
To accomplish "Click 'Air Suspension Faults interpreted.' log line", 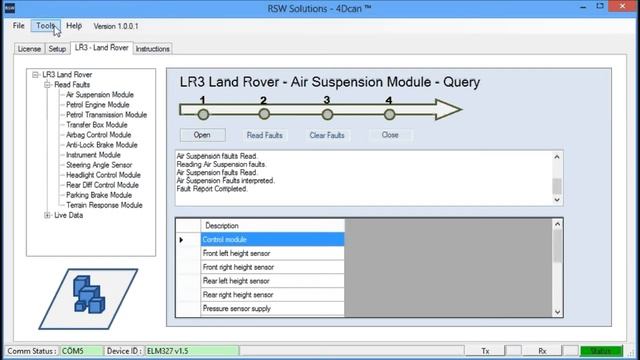I will point(226,180).
